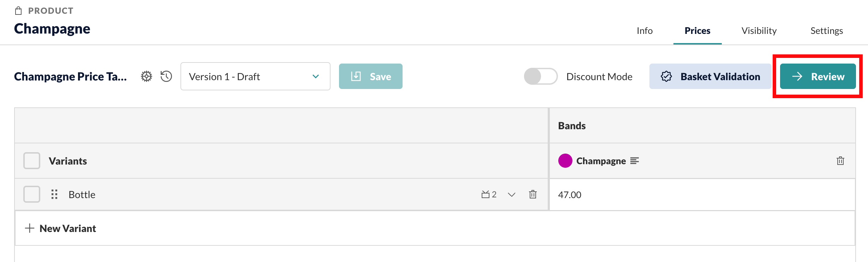
Task: Check the Variants select-all checkbox
Action: tap(32, 161)
